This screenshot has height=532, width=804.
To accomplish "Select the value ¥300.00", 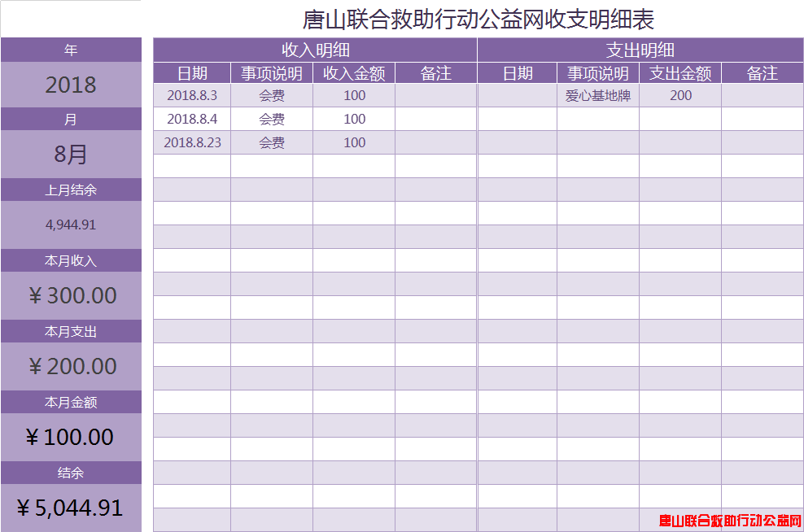I will pyautogui.click(x=71, y=296).
